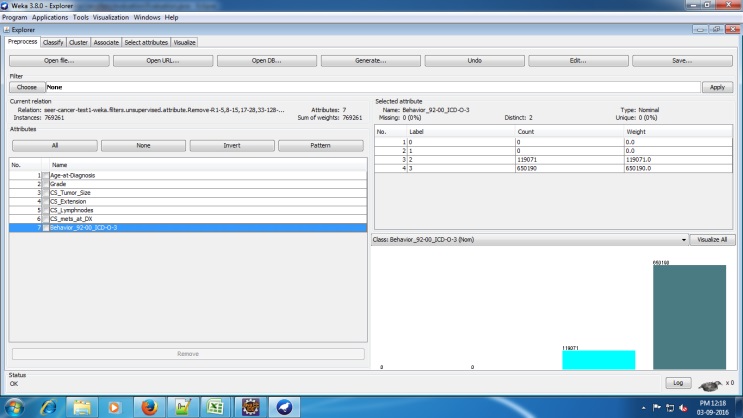This screenshot has height=418, width=743.
Task: Go to the Select attributes tab
Action: [147, 42]
